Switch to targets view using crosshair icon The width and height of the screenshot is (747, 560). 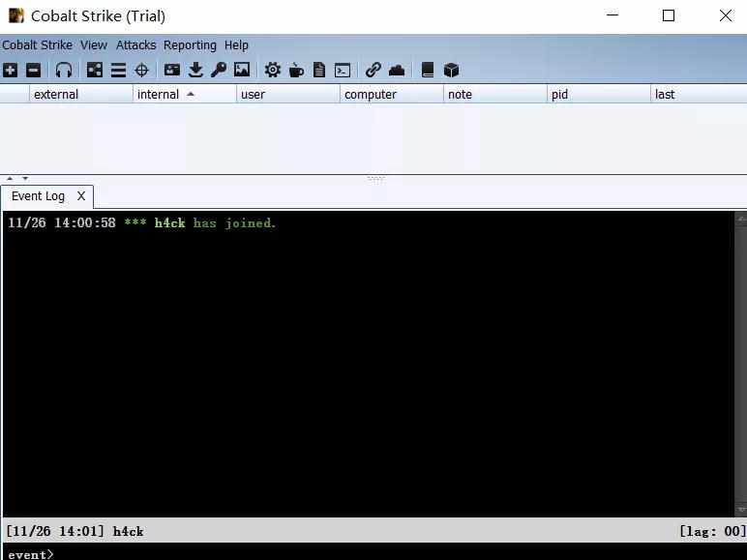click(x=141, y=70)
